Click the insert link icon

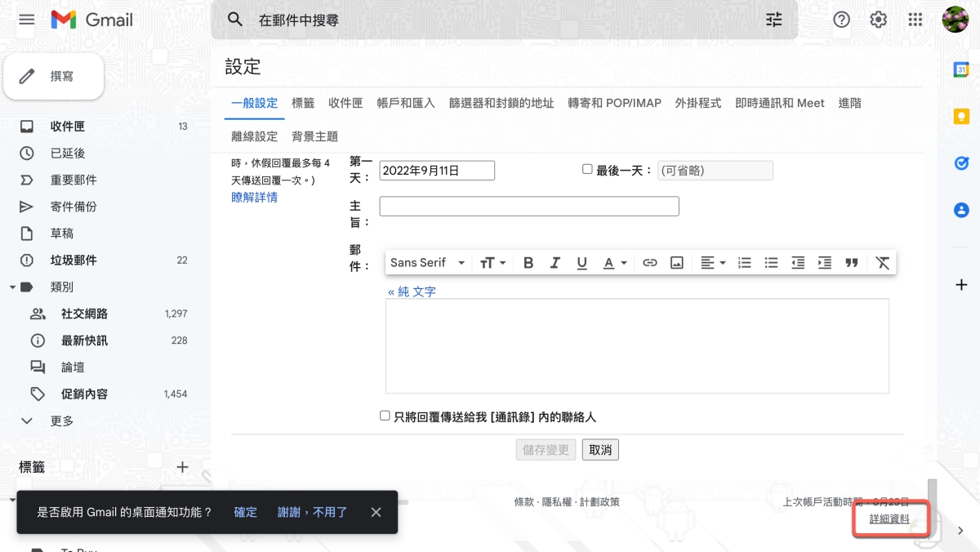click(x=650, y=263)
